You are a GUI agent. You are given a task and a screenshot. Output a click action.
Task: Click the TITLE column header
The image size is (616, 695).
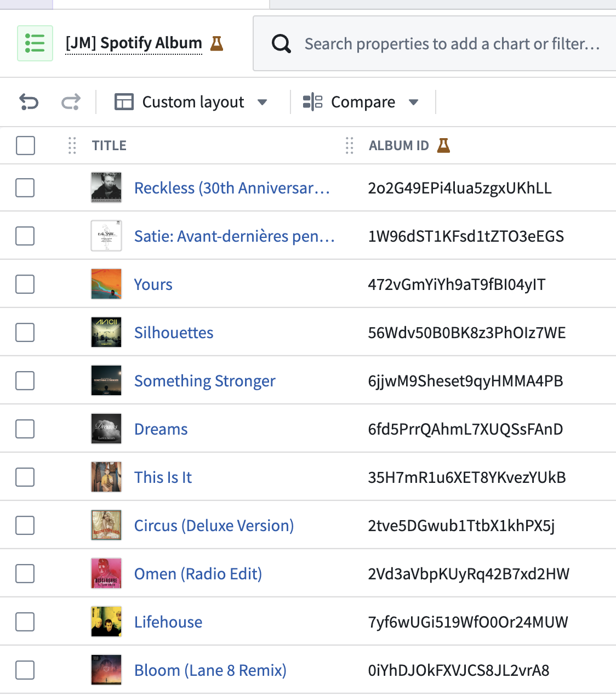tap(109, 145)
